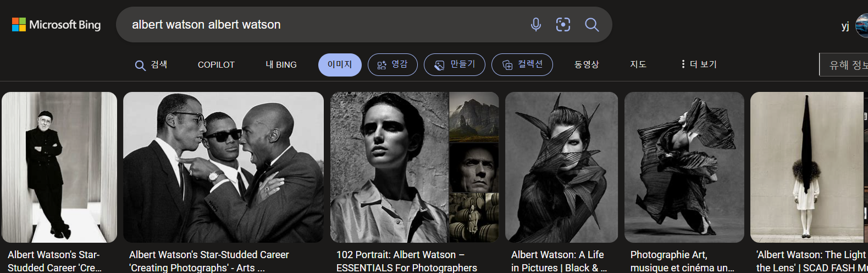868x273 pixels.
Task: Open 'Albert Watson: The Light the Lens' link
Action: click(812, 261)
